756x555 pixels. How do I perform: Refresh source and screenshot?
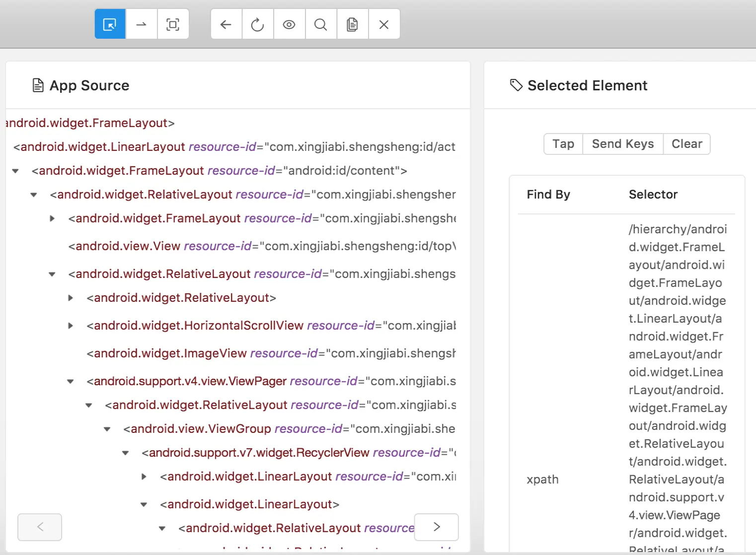click(257, 24)
